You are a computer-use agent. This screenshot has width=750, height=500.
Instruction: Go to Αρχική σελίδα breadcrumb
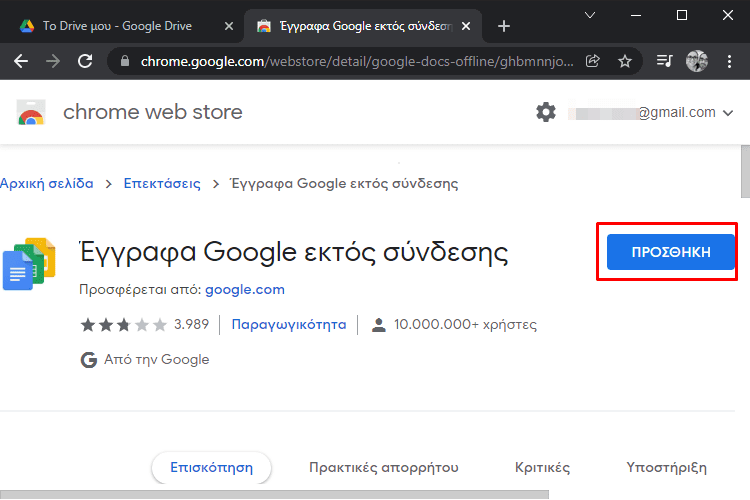(x=47, y=183)
